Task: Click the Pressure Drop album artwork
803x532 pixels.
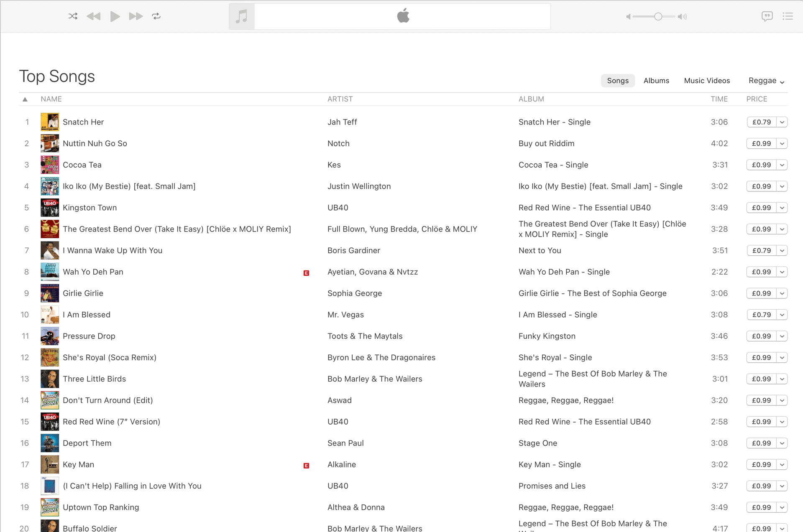Action: click(50, 336)
